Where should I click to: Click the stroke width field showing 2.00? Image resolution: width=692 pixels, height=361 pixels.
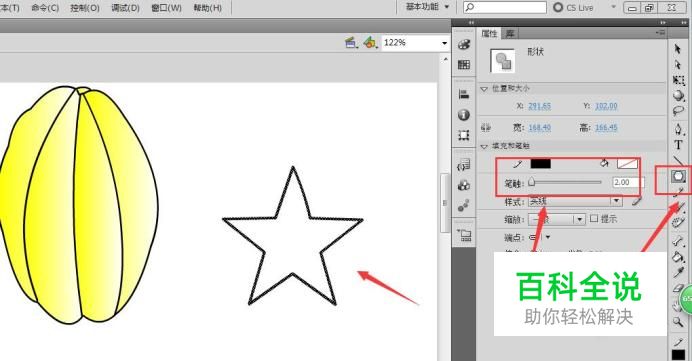pyautogui.click(x=628, y=182)
